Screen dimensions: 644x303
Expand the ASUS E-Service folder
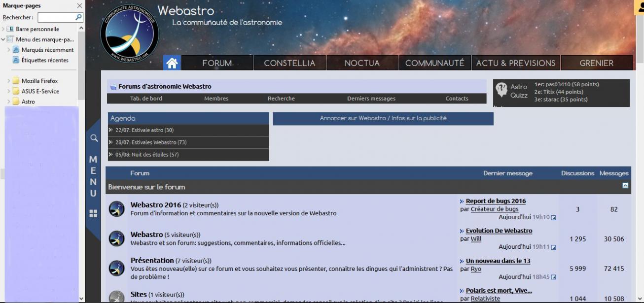(8, 91)
